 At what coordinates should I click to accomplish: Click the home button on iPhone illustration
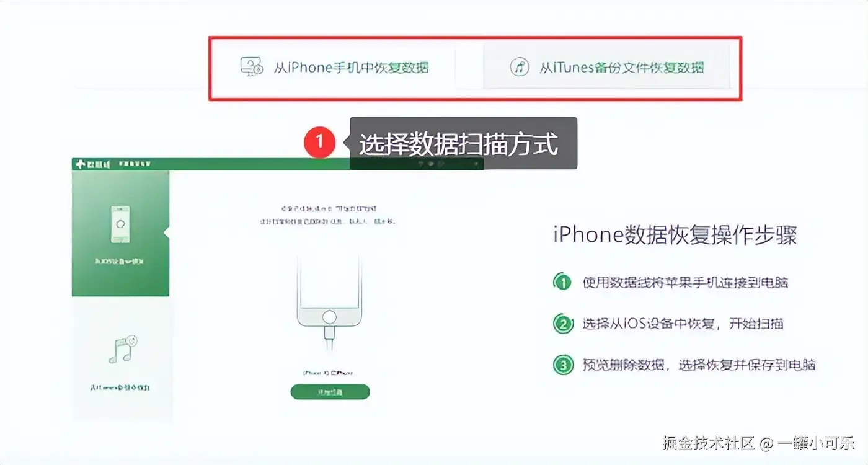[x=330, y=317]
